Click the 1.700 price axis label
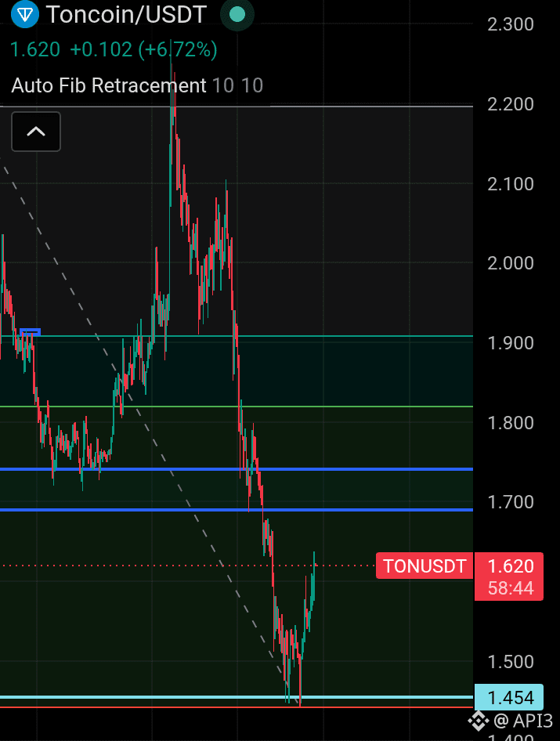 click(511, 502)
